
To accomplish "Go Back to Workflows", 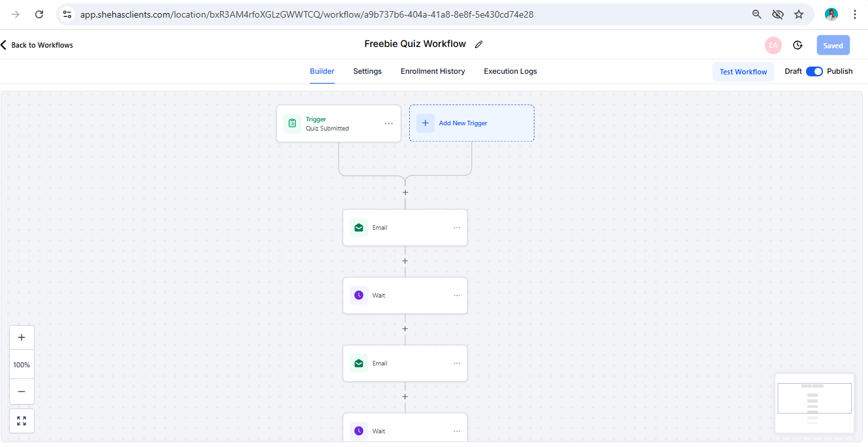I will [x=37, y=45].
